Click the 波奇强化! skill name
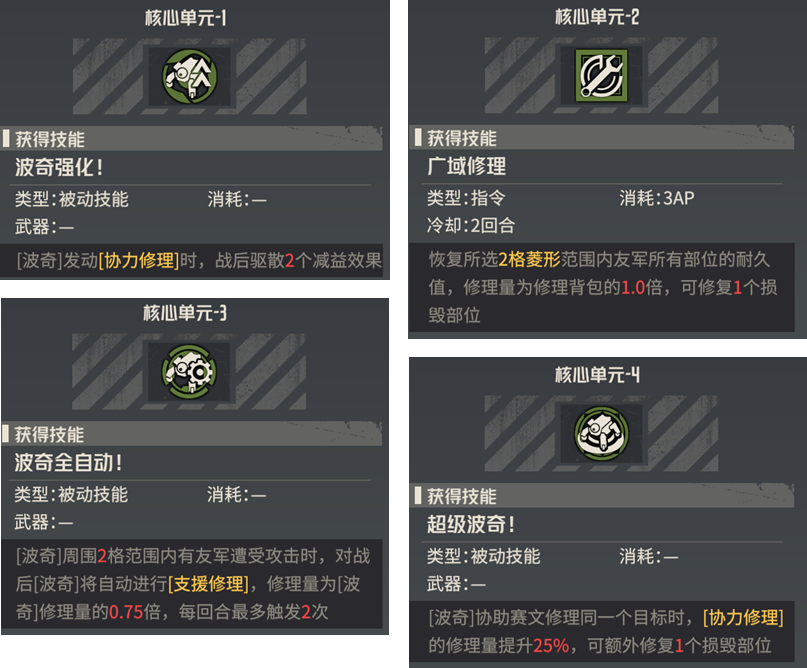Viewport: 807px width, 668px height. pos(59,167)
